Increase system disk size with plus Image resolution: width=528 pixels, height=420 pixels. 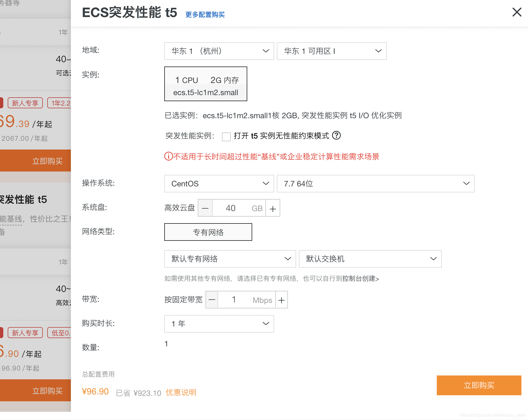[x=273, y=208]
